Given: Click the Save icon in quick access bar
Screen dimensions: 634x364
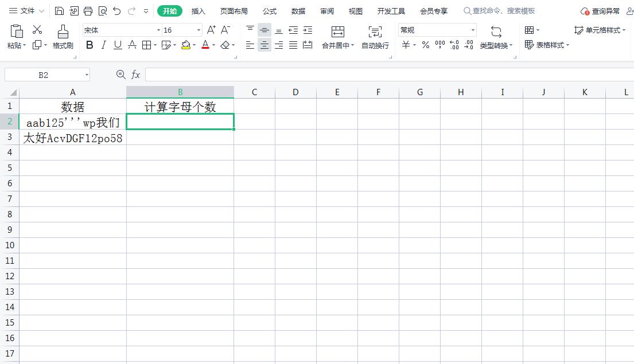Looking at the screenshot, I should click(x=59, y=11).
